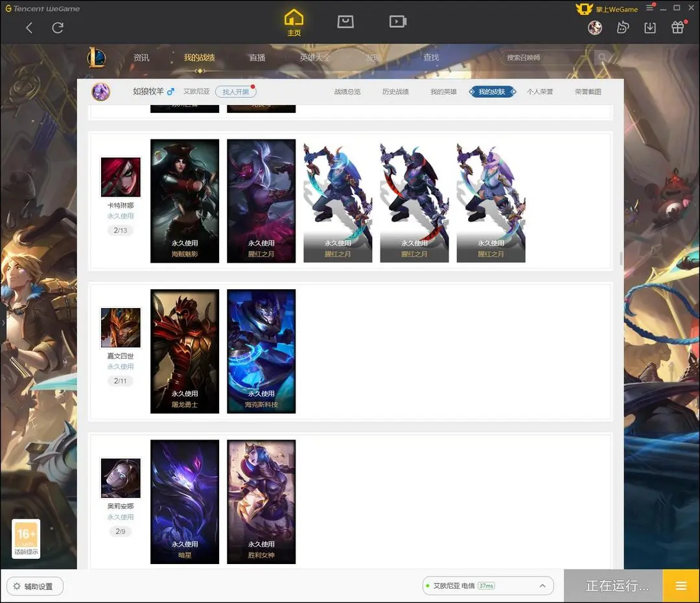Viewport: 700px width, 603px height.
Task: Select the 屠龙勇士 skin card
Action: click(x=185, y=351)
